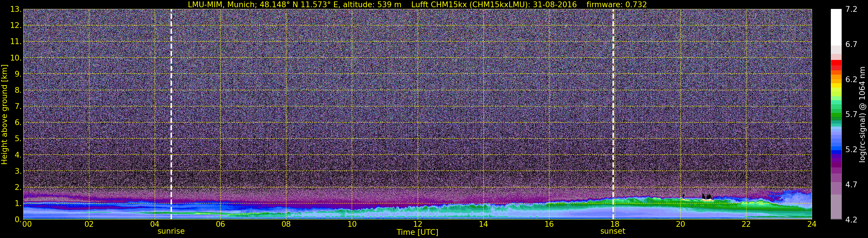The height and width of the screenshot is (238, 868).
Task: Click the 'firmware: 0.732' text in title
Action: [617, 4]
